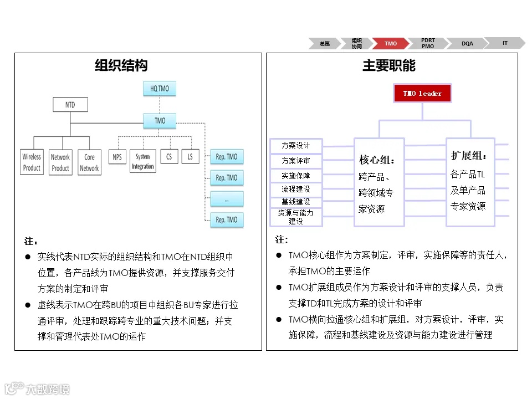Select the CS node

point(168,156)
